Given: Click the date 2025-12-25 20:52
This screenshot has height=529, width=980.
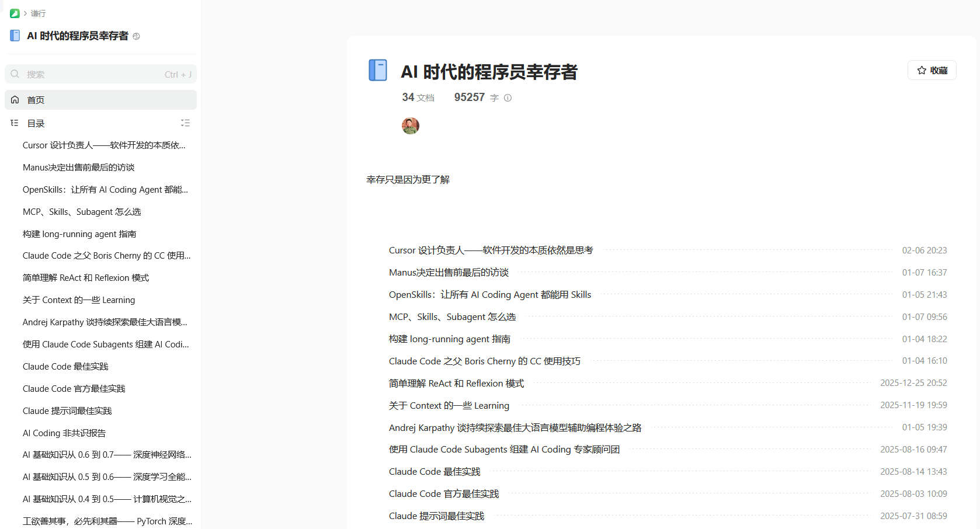Looking at the screenshot, I should point(913,383).
